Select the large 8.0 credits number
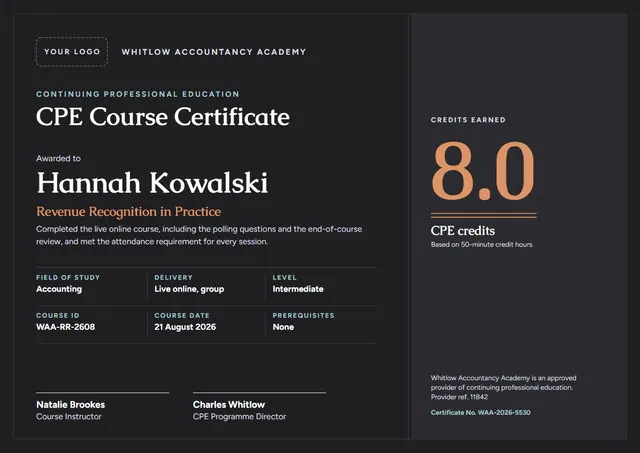640x453 pixels. coord(483,171)
